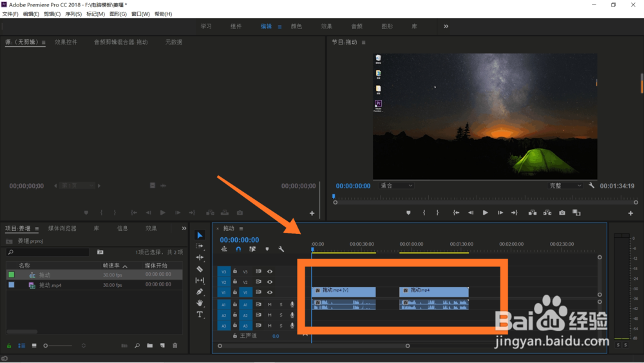Click Mark In bracket in Program monitor

(x=424, y=213)
